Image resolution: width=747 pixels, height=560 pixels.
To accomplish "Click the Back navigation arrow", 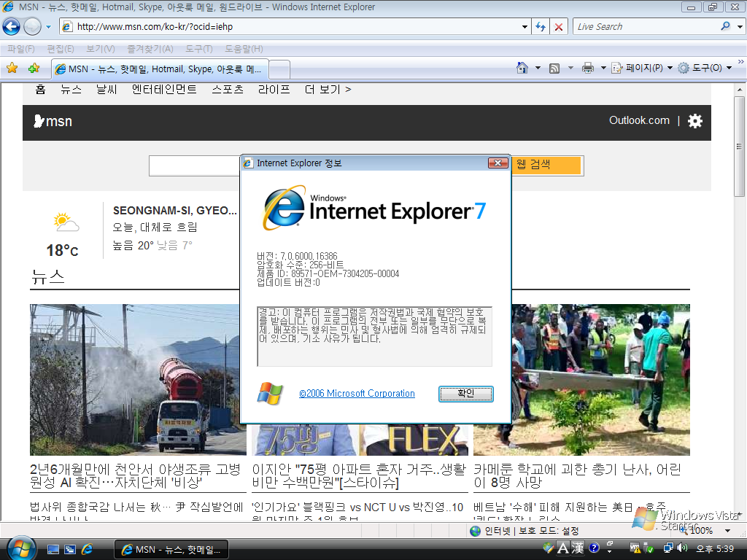I will tap(12, 27).
